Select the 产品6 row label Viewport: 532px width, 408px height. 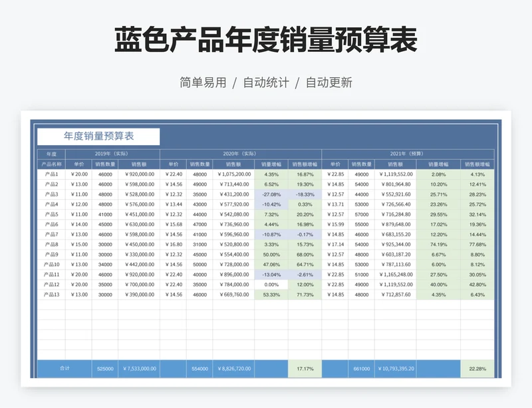coord(51,224)
